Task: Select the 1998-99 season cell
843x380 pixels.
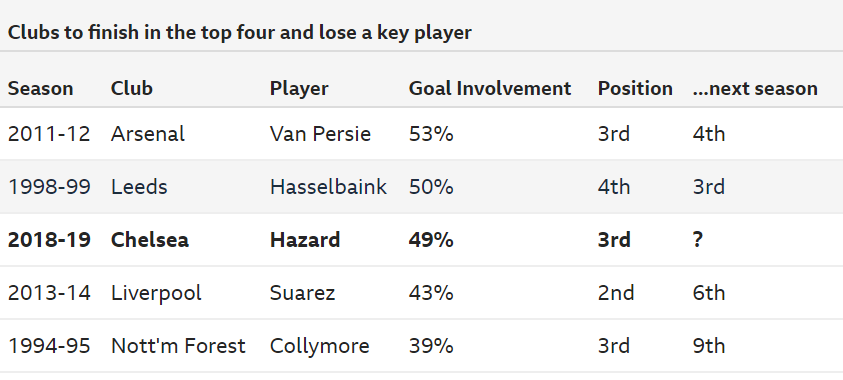Action: (x=49, y=187)
